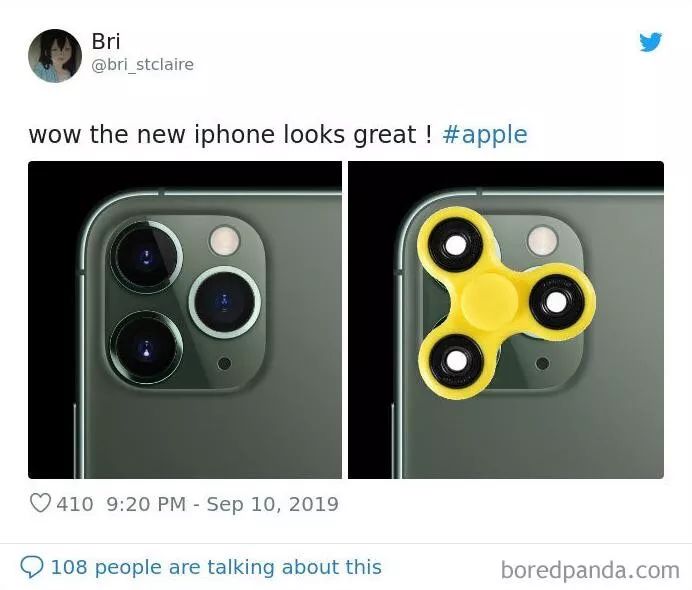Click the boredpanda.com watermark
692x590 pixels.
[x=590, y=570]
